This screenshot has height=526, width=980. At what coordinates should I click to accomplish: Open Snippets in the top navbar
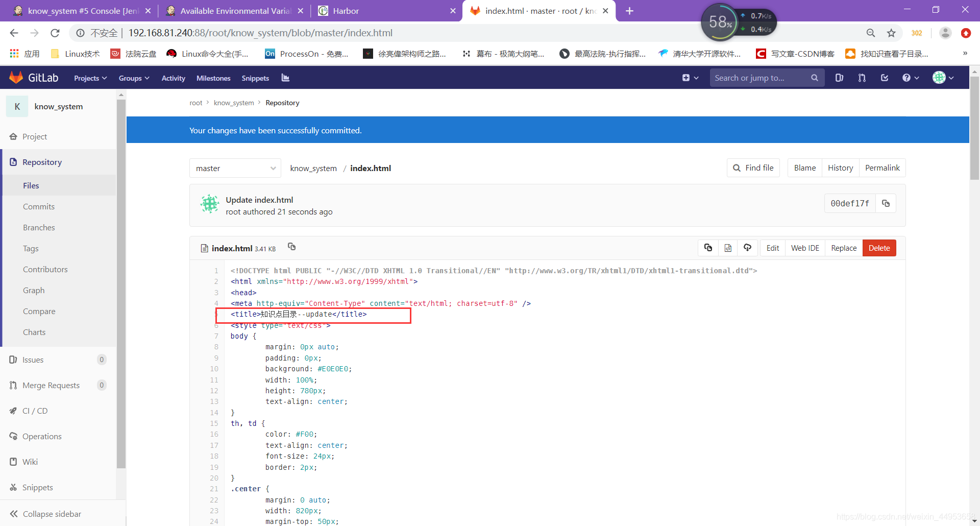pos(255,78)
